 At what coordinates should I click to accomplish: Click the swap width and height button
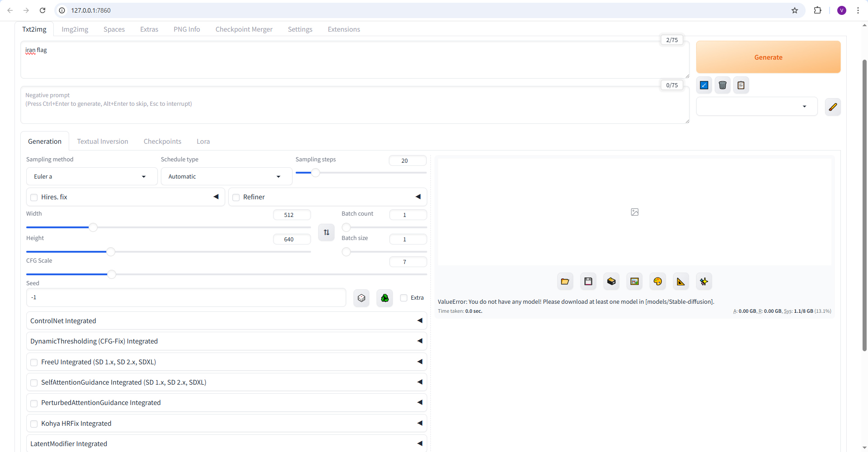click(x=326, y=232)
